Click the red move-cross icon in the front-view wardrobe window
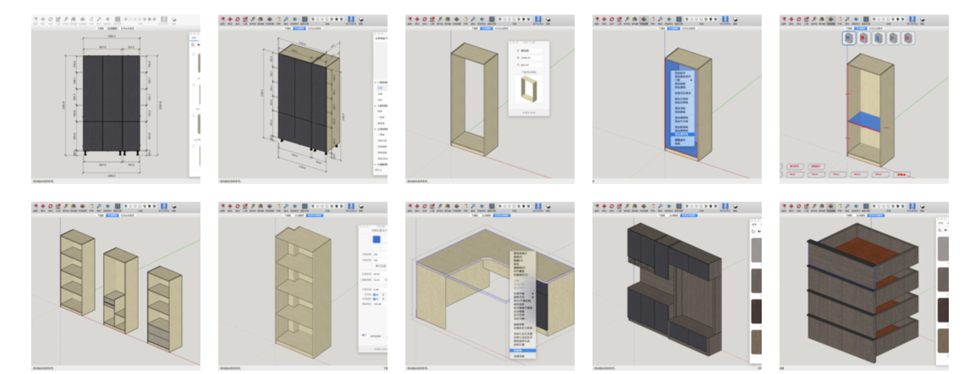The image size is (980, 374). click(x=43, y=20)
